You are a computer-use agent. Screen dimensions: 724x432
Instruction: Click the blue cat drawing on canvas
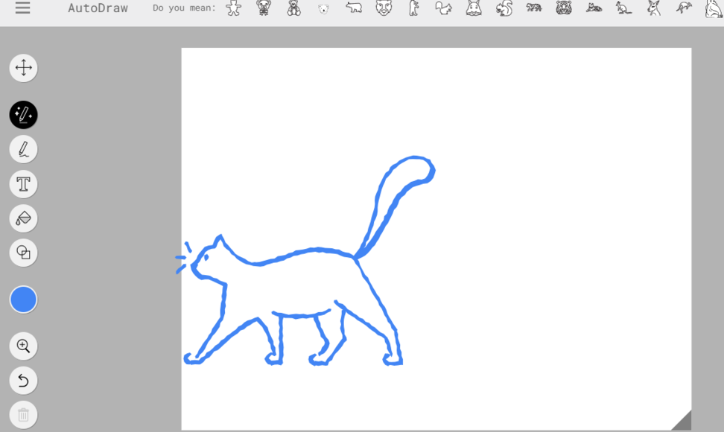pyautogui.click(x=305, y=261)
